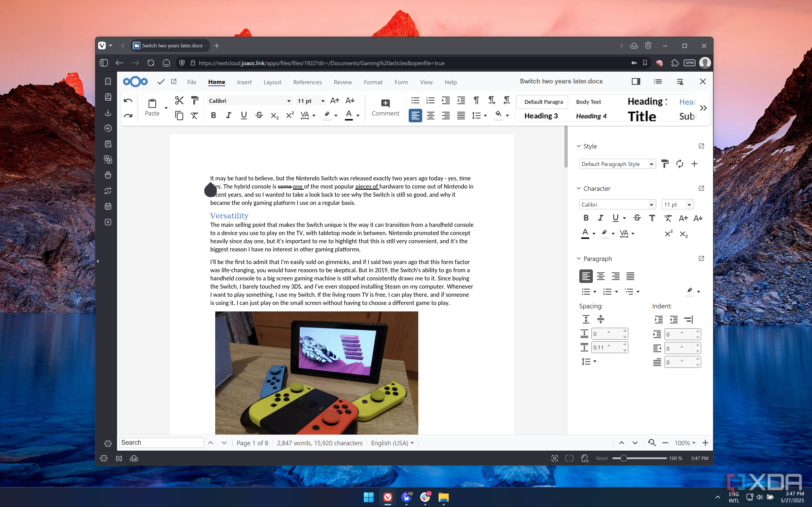Click Clear Formatting icon in the ribbon
The width and height of the screenshot is (812, 507).
[x=195, y=116]
